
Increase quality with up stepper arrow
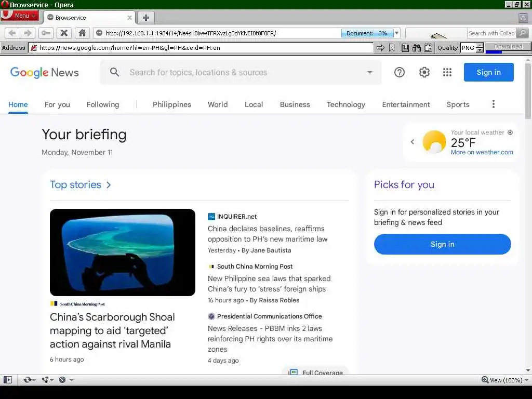pos(480,46)
